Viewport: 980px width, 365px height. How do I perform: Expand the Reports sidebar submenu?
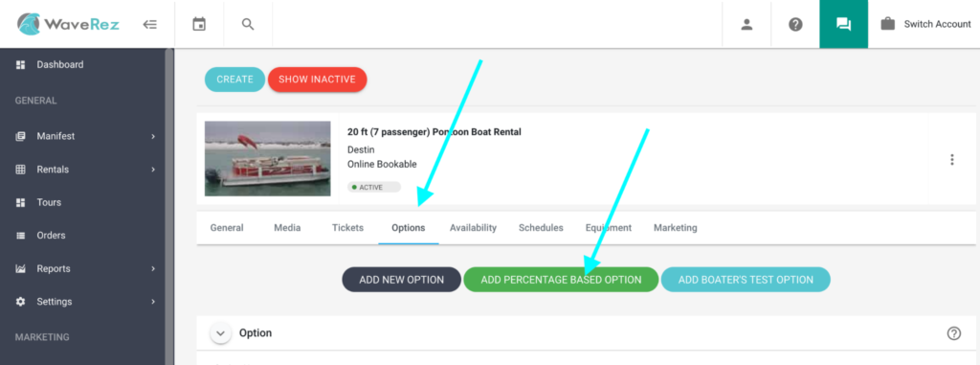(153, 268)
